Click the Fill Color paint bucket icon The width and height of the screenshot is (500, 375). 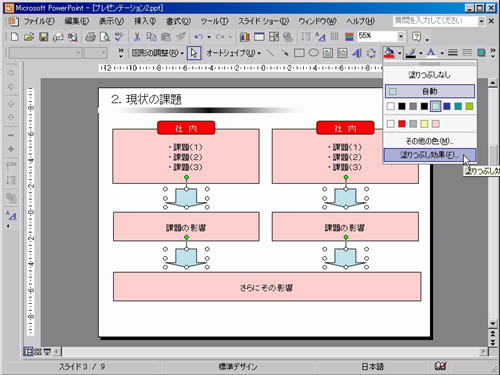[x=389, y=53]
